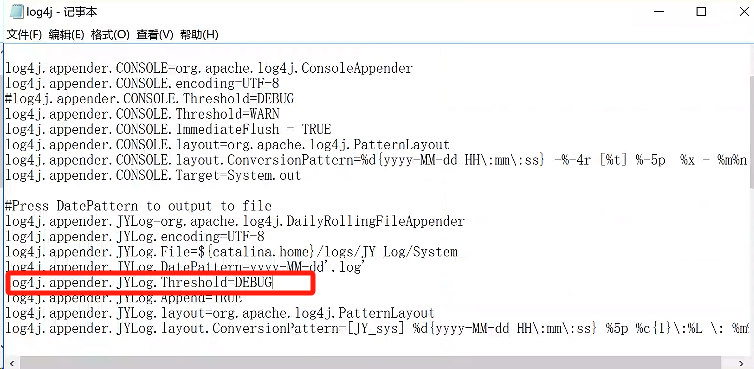Click the horizontal scrollbar right arrow
754x369 pixels.
click(740, 362)
